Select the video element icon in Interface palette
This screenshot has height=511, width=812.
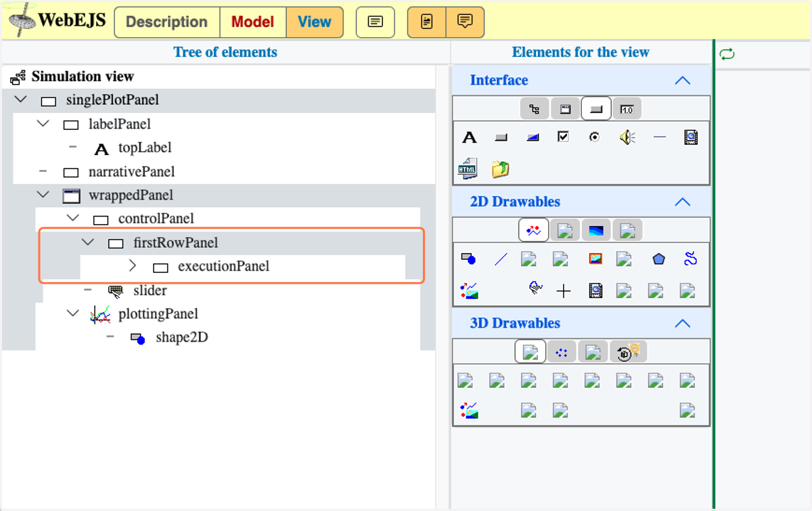pyautogui.click(x=690, y=137)
